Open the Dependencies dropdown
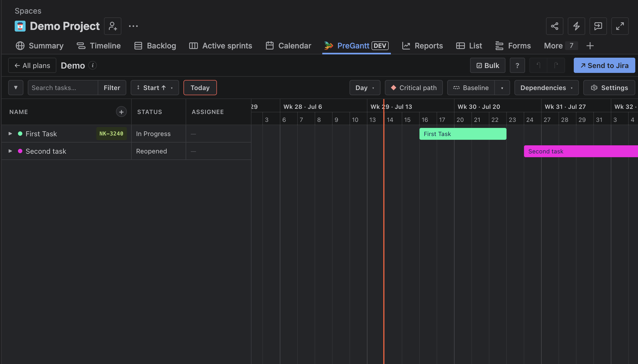The image size is (638, 364). 547,88
